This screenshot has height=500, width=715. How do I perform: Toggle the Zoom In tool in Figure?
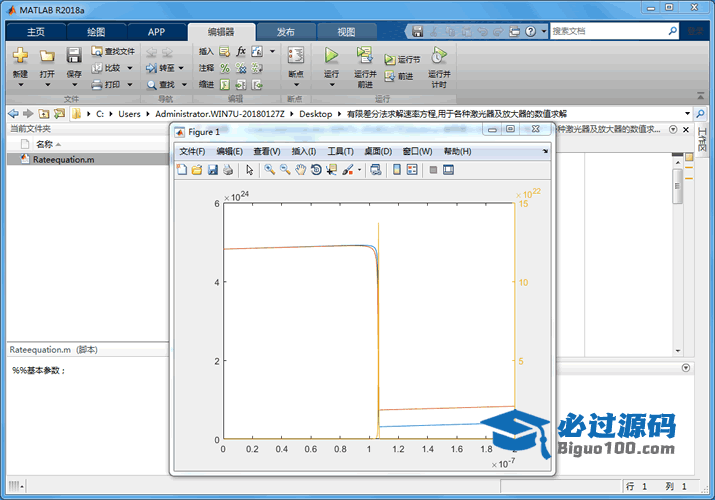tap(270, 170)
